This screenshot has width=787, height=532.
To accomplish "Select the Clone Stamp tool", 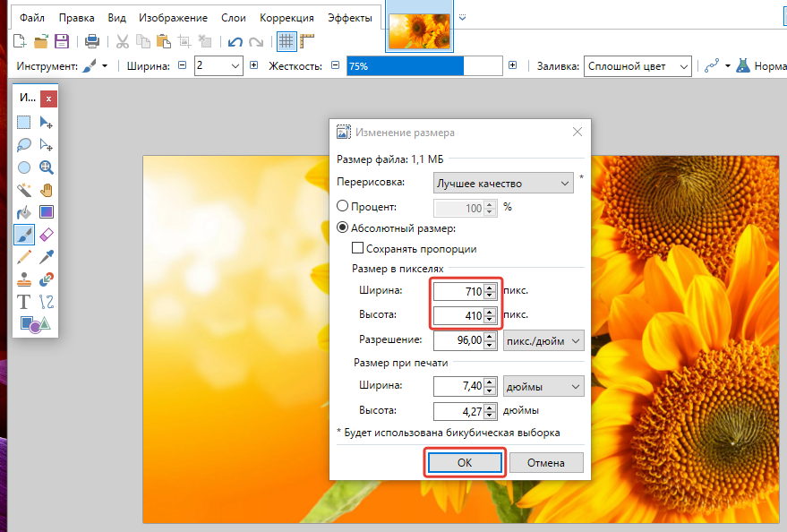I will (23, 279).
